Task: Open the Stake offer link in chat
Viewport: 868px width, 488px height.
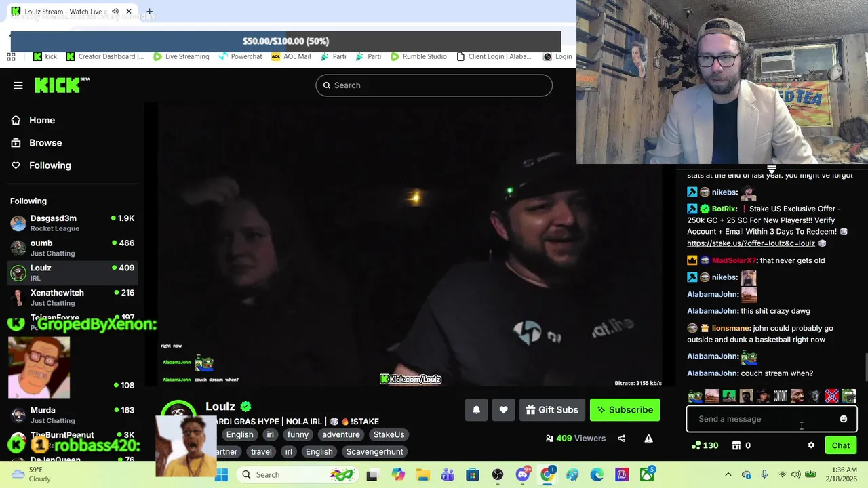Action: point(751,243)
